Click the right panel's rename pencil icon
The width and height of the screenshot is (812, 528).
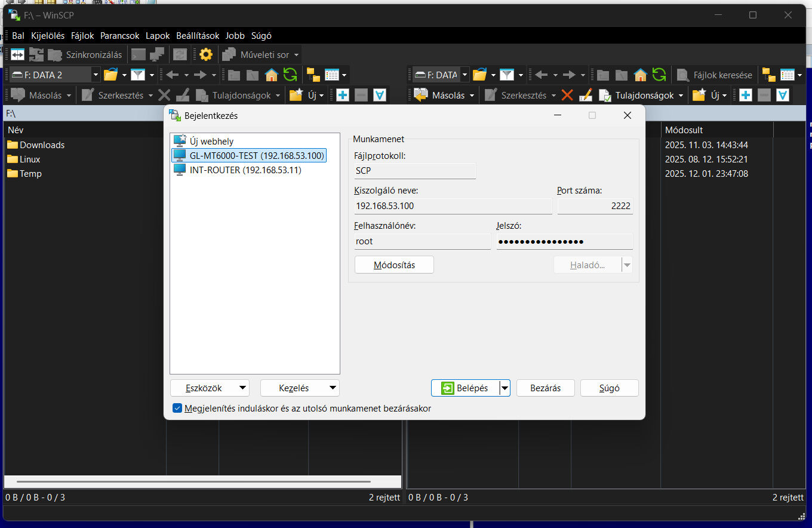click(586, 96)
